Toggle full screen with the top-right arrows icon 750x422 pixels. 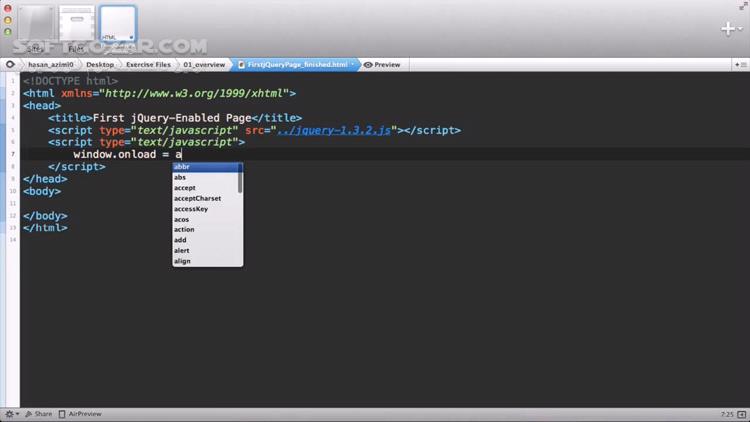pyautogui.click(x=743, y=6)
